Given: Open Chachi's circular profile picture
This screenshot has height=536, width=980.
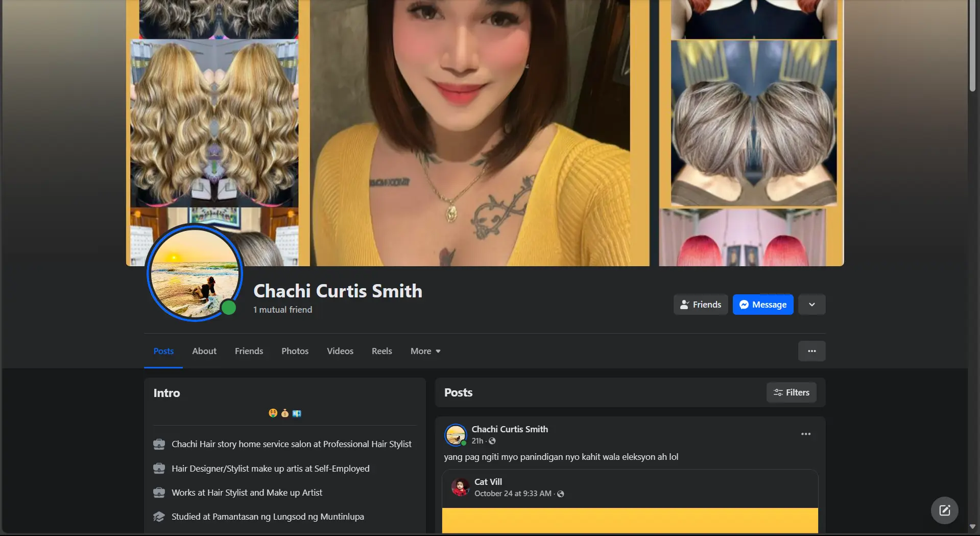Looking at the screenshot, I should click(195, 273).
